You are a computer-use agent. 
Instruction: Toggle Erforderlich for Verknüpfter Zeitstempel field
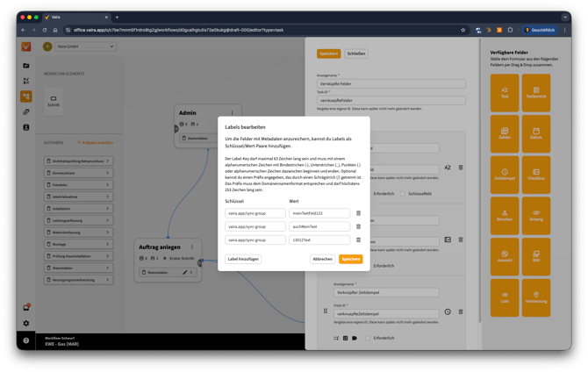(x=369, y=338)
